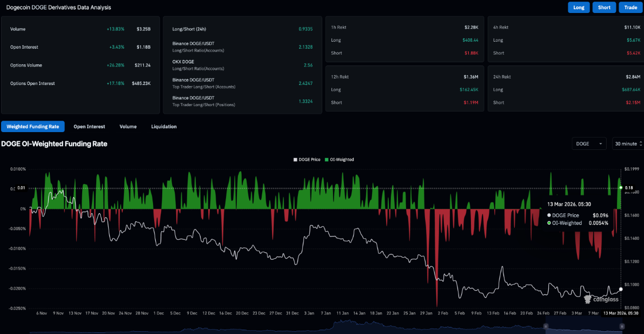Click the right pause-style handle on the minimap
This screenshot has width=644, height=334.
pos(621,326)
